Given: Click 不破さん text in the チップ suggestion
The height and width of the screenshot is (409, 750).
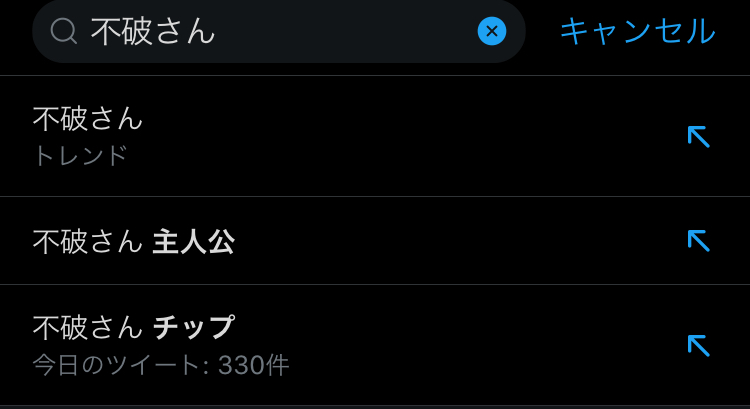Looking at the screenshot, I should [x=88, y=327].
